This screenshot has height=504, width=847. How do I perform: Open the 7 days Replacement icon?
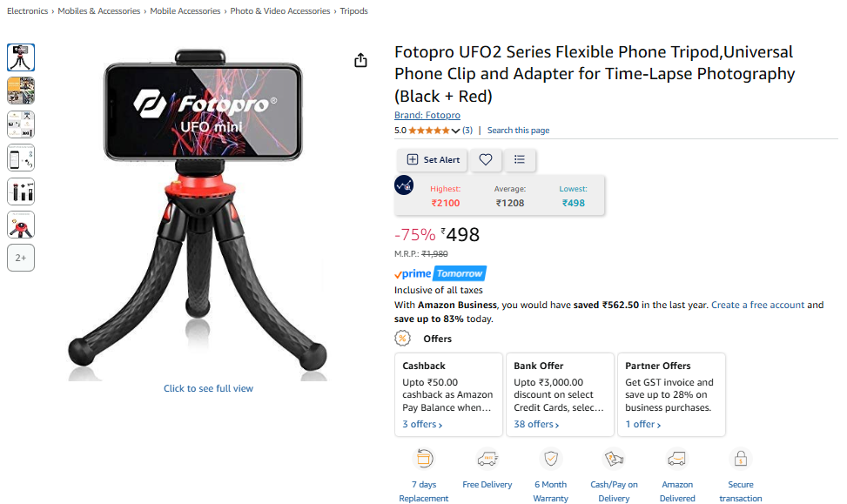click(x=424, y=459)
